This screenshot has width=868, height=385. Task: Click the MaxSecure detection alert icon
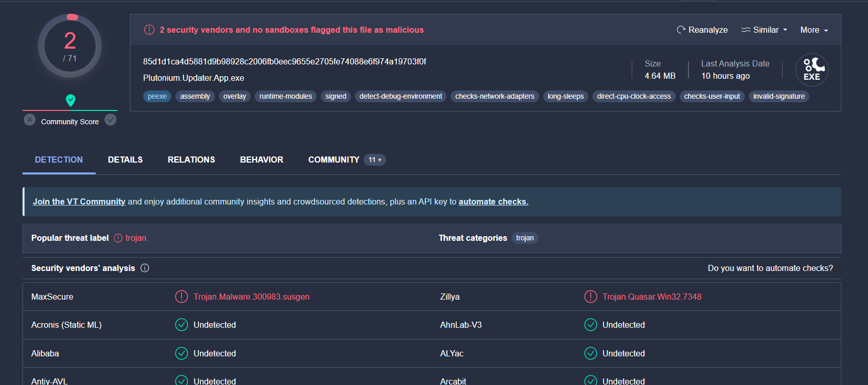182,297
